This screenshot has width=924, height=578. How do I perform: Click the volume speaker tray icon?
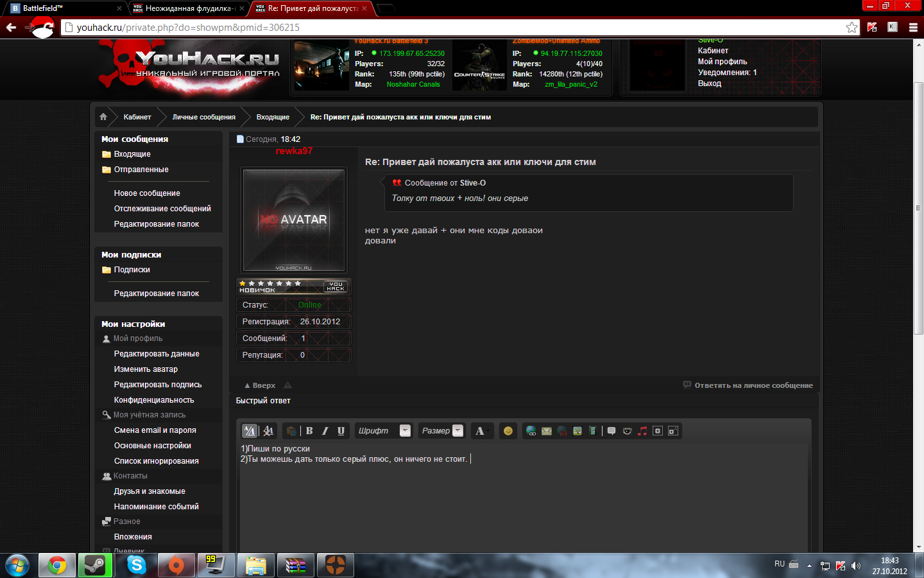coord(855,566)
